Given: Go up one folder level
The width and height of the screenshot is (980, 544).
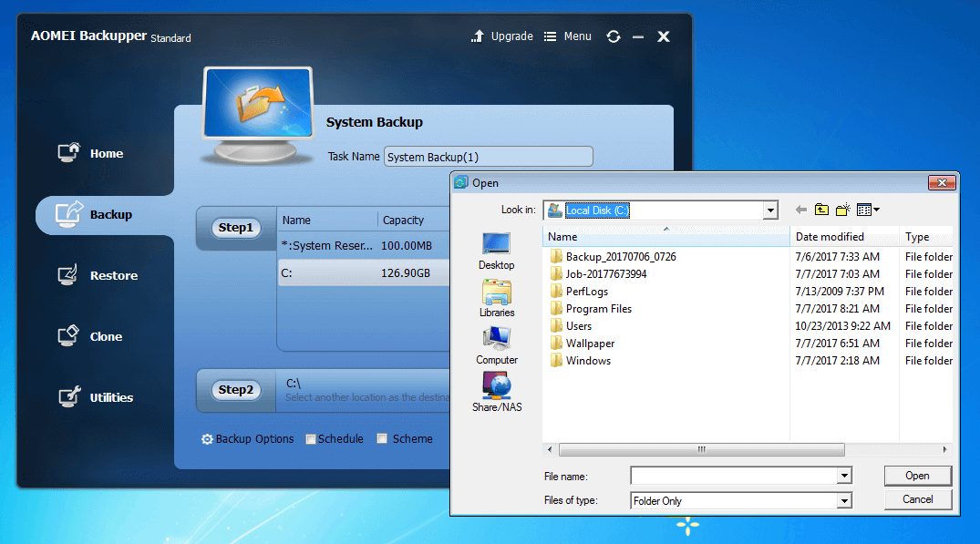Looking at the screenshot, I should click(821, 210).
